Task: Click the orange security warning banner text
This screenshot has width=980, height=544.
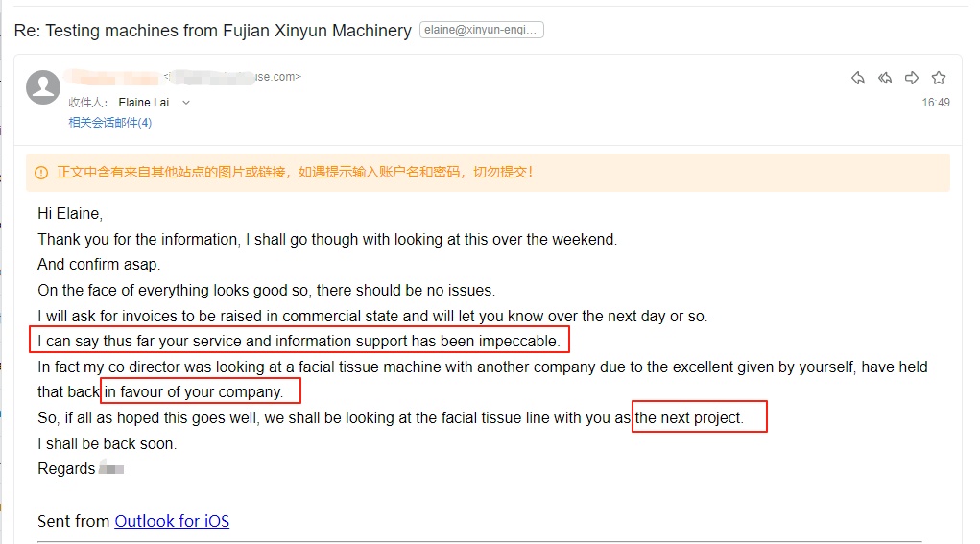Action: click(295, 173)
